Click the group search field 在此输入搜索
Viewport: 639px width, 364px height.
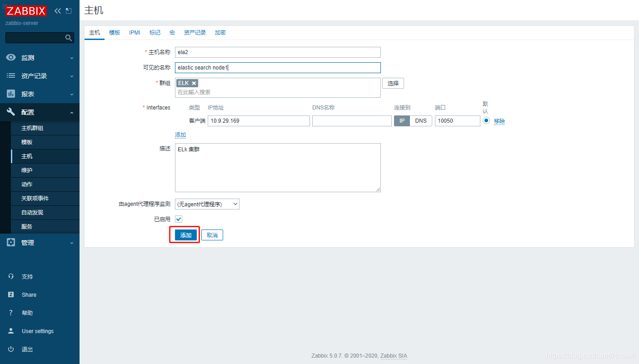[278, 92]
